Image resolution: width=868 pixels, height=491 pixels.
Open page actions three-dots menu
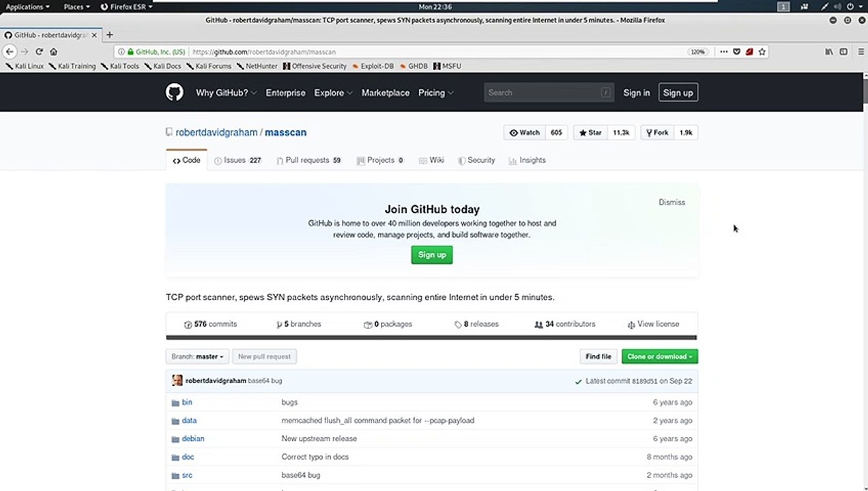coord(724,52)
